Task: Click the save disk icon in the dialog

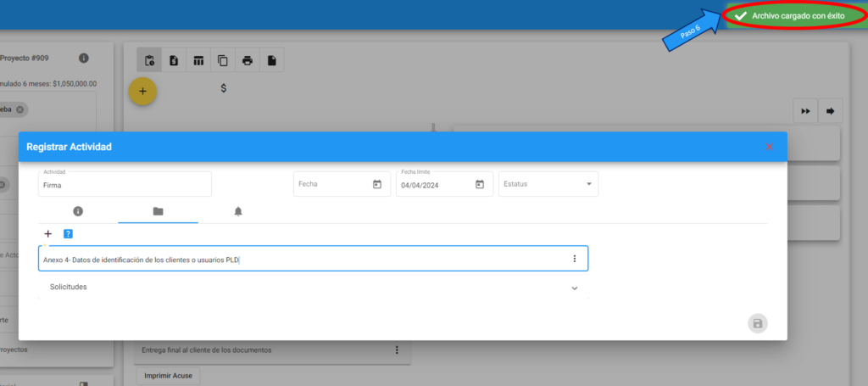Action: pyautogui.click(x=758, y=323)
